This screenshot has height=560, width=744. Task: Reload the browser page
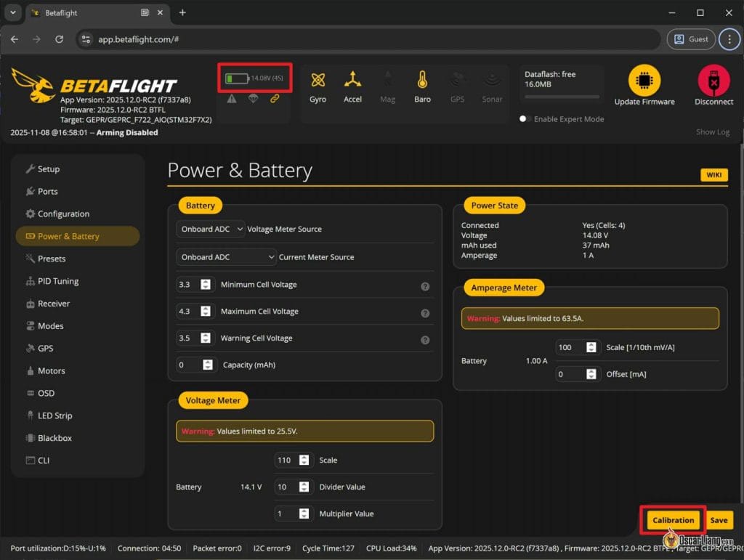coord(59,39)
